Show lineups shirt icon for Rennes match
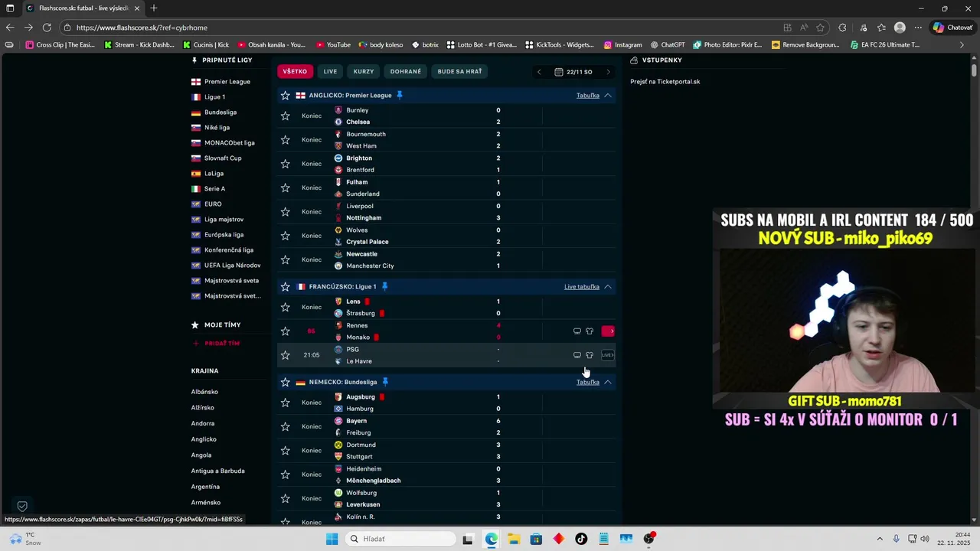The image size is (980, 551). click(590, 331)
